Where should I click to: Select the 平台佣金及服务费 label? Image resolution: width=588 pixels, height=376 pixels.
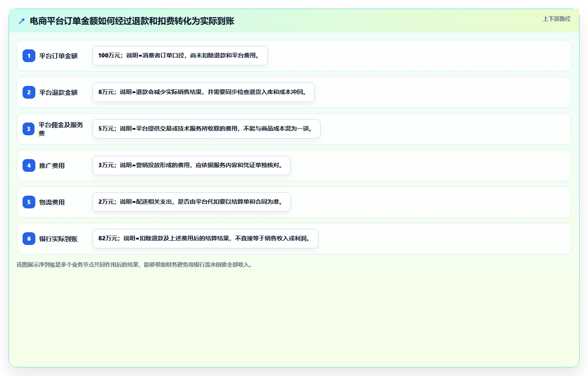(61, 129)
